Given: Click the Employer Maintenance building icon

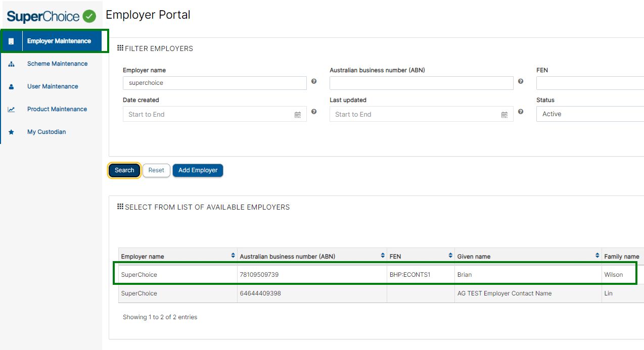Looking at the screenshot, I should point(11,41).
